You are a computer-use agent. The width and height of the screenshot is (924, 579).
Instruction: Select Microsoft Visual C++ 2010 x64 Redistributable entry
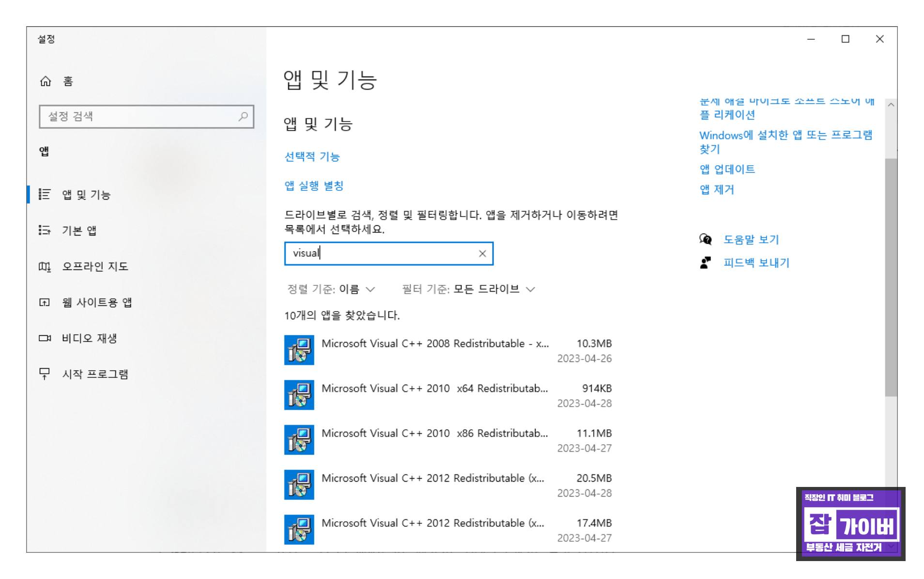point(448,395)
